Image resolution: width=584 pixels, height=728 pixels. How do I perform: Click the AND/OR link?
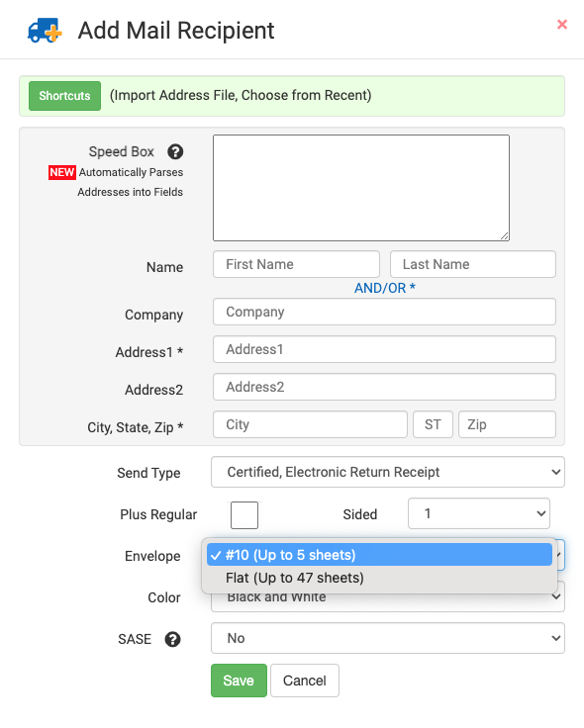pos(385,288)
